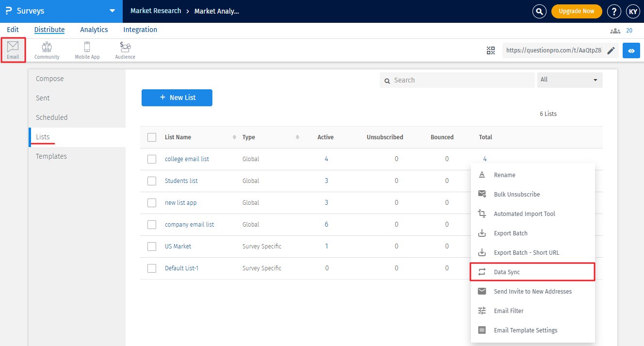Open the All filter dropdown
This screenshot has width=644, height=346.
(569, 80)
